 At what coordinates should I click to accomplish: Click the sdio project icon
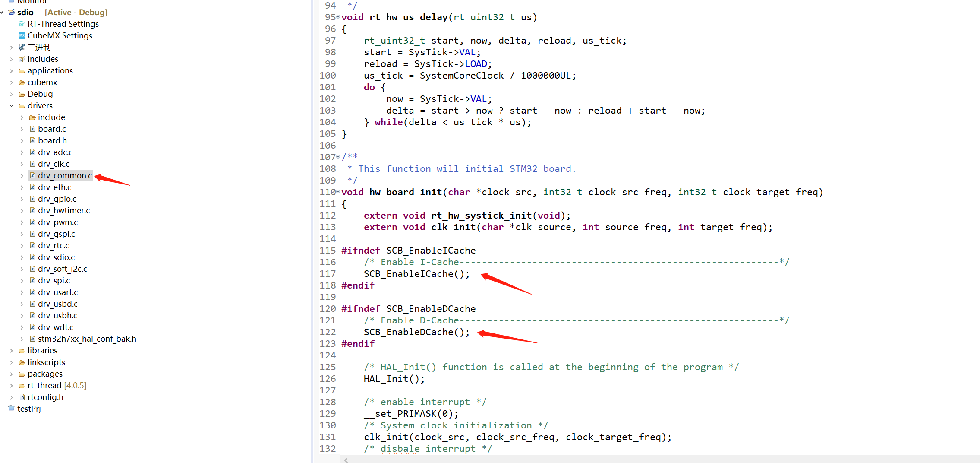tap(12, 12)
